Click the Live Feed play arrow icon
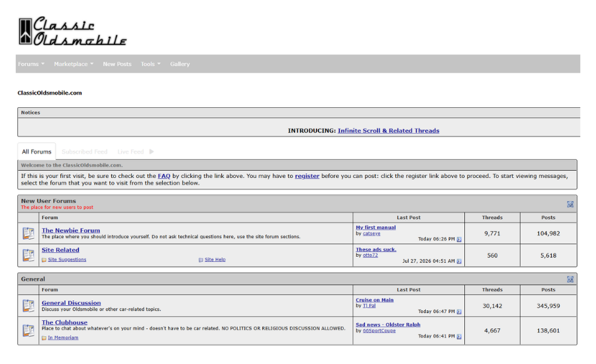Screen dimensions: 596x364 [x=151, y=152]
